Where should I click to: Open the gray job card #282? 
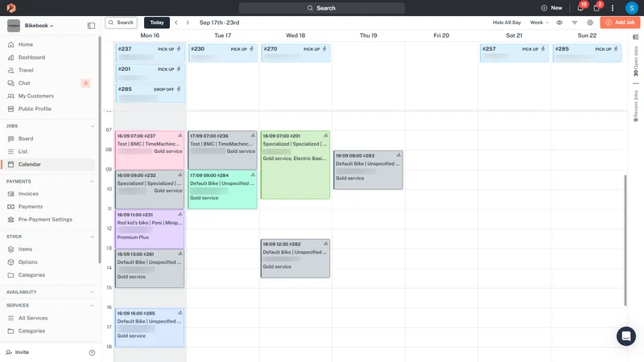[295, 258]
